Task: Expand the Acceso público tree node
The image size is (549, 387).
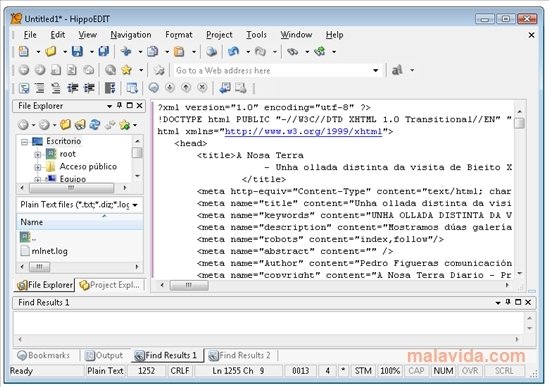Action: (38, 167)
